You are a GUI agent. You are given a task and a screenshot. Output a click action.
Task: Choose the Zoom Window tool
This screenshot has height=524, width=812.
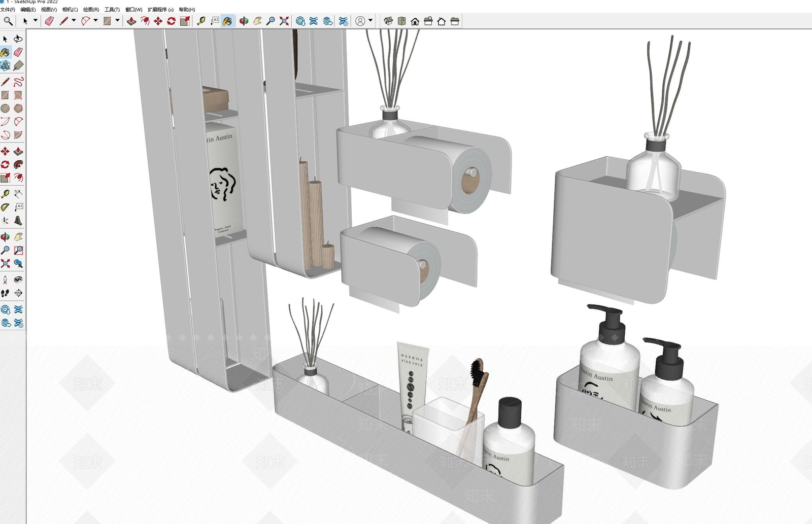tap(18, 250)
